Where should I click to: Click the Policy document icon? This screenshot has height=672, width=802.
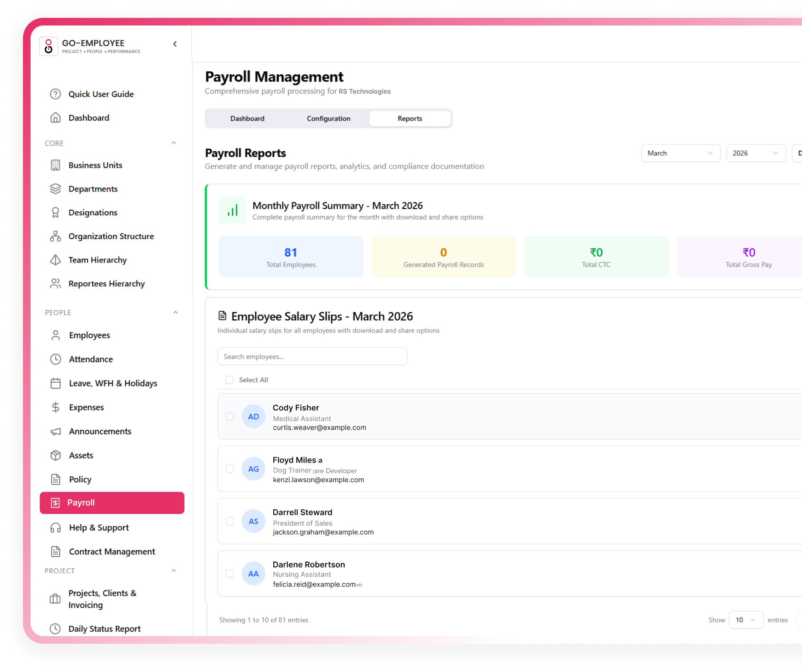coord(56,479)
